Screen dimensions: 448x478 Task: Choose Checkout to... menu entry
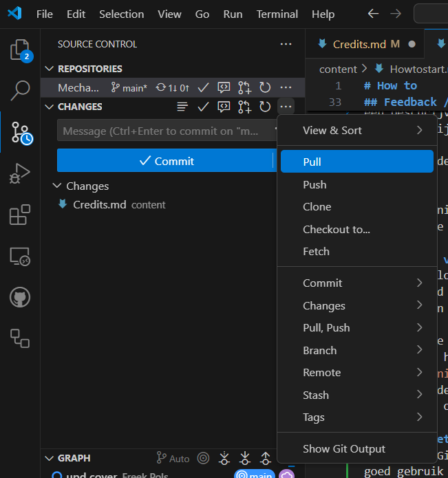tap(357, 229)
